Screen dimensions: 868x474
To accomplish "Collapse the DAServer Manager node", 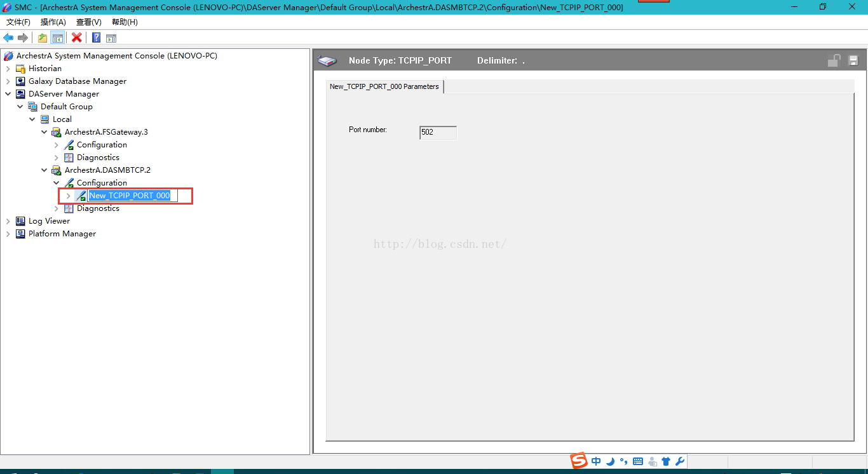I will pos(8,94).
